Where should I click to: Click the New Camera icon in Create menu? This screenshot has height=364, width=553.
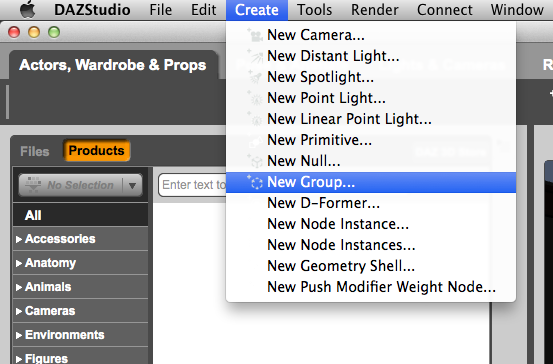click(x=255, y=35)
